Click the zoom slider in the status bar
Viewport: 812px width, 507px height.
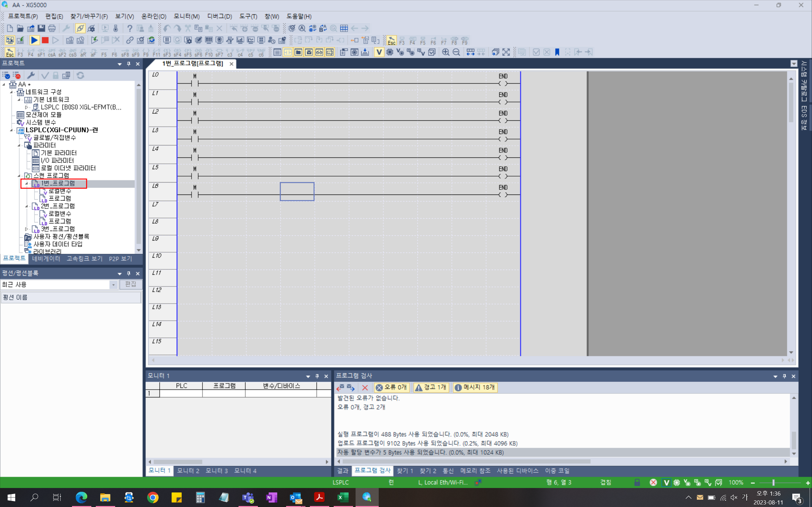click(x=773, y=483)
